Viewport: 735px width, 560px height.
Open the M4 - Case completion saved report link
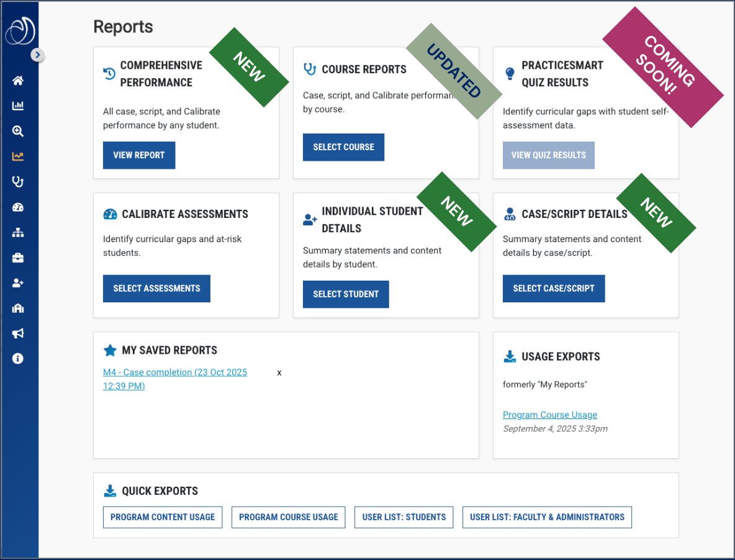pos(175,379)
